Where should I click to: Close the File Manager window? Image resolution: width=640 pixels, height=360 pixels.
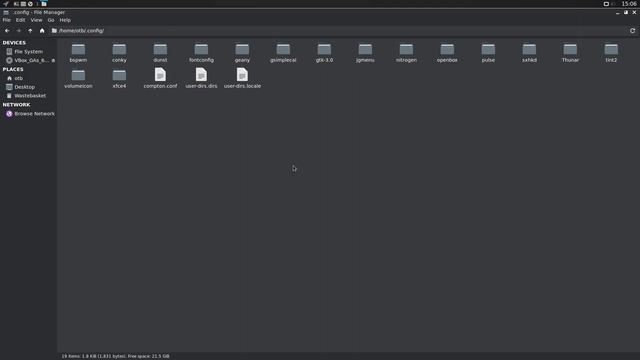[x=634, y=13]
